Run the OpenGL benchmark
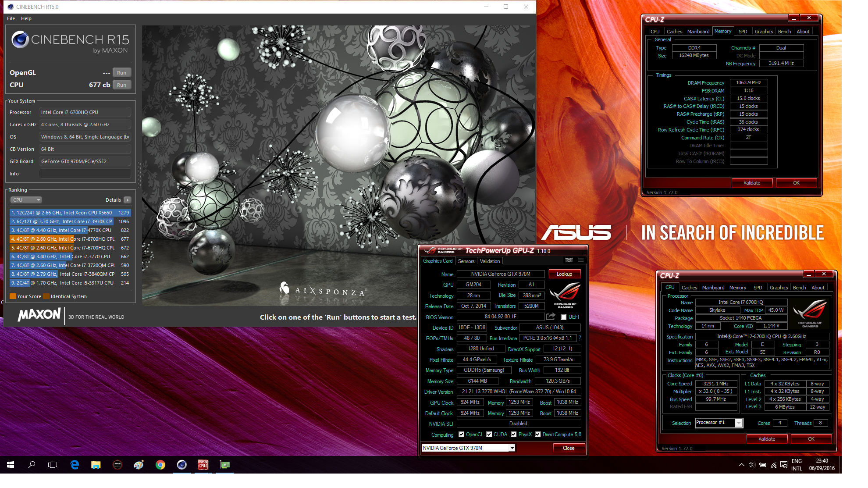The image size is (868, 488). [122, 73]
